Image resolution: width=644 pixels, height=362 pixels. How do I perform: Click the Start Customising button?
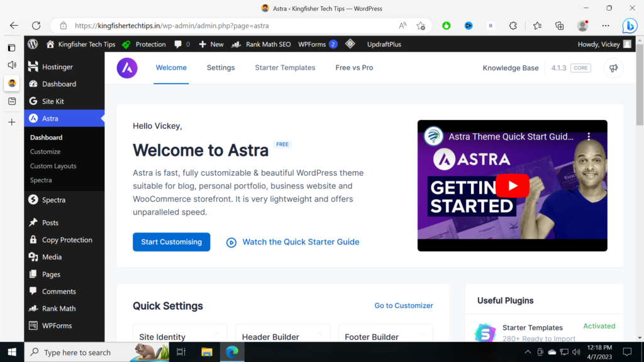(171, 242)
